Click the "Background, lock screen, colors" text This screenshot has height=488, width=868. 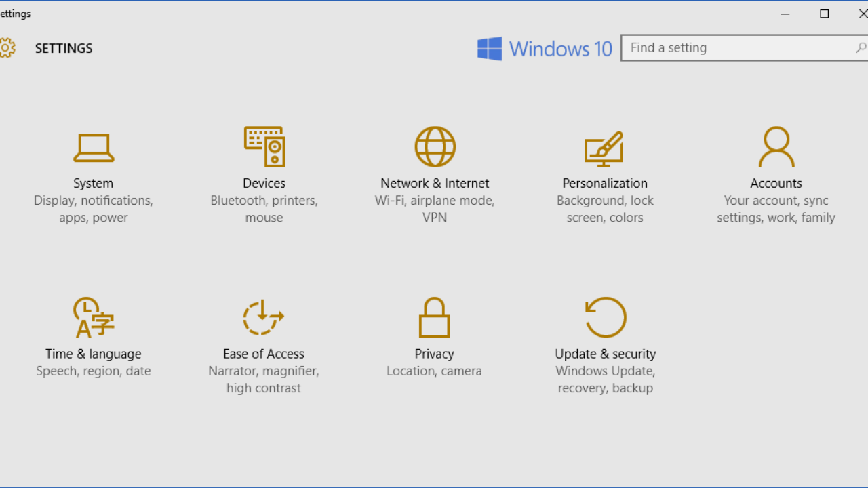(x=605, y=209)
